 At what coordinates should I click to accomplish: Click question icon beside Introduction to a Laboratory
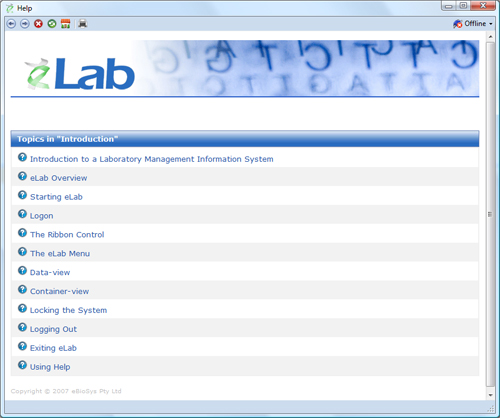(x=22, y=157)
